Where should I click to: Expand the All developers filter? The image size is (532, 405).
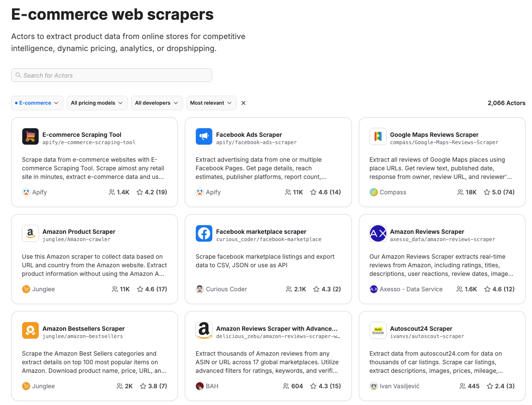pyautogui.click(x=157, y=103)
